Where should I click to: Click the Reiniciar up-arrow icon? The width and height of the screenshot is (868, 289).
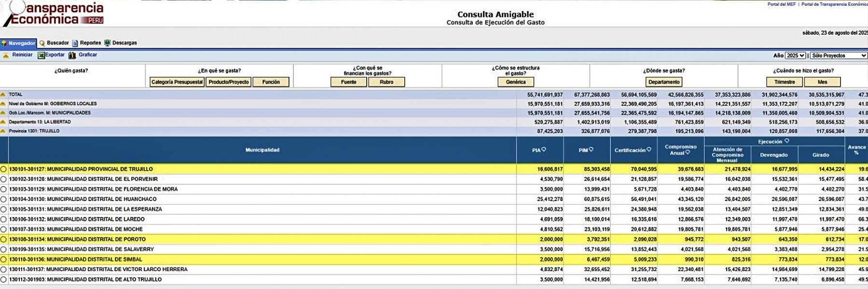(x=6, y=55)
